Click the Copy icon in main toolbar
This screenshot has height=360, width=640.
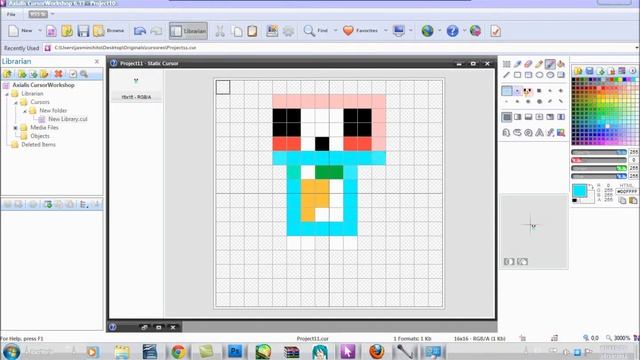(237, 31)
